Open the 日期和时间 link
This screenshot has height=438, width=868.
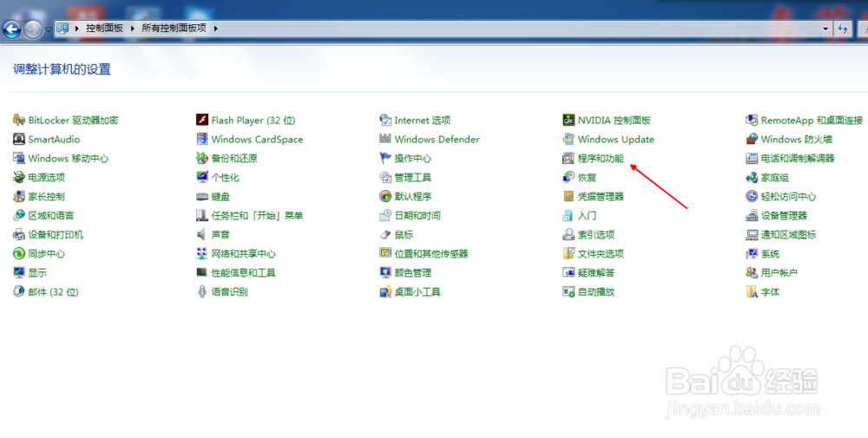[418, 216]
